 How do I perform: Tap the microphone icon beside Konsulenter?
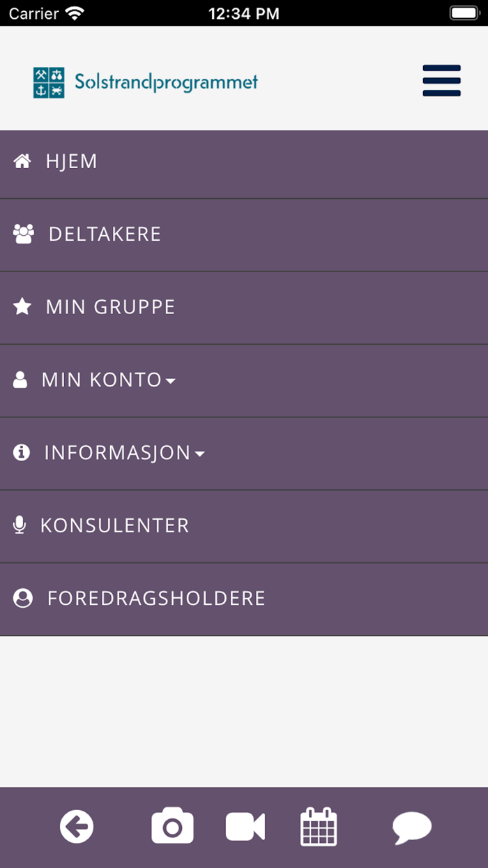pyautogui.click(x=20, y=525)
